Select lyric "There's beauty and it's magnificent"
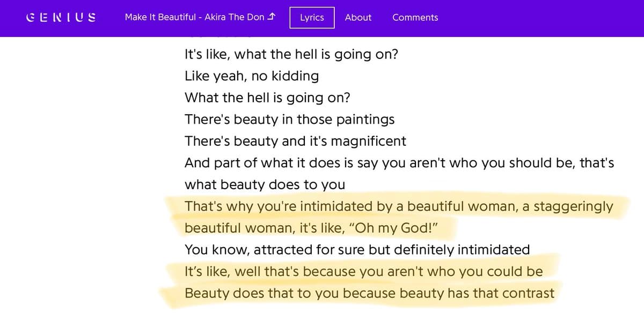 [295, 141]
